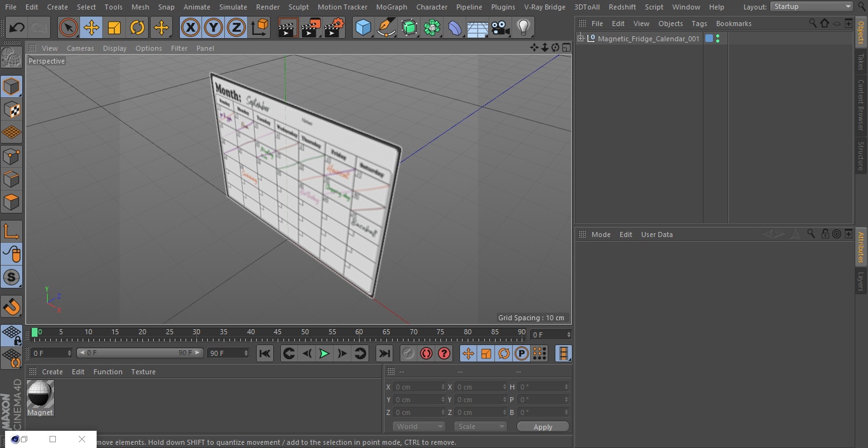The image size is (868, 448).
Task: Select Magnetic_Fridge_Calendar_001 object
Action: point(648,39)
